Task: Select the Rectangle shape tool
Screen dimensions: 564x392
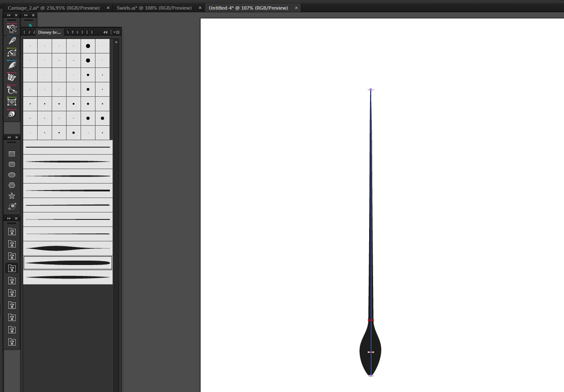Action: [12, 154]
